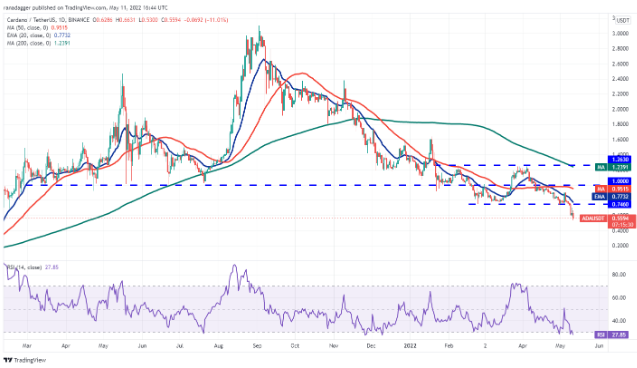Click the Sep label on time axis
Viewport: 637px width, 368px height.
click(257, 346)
